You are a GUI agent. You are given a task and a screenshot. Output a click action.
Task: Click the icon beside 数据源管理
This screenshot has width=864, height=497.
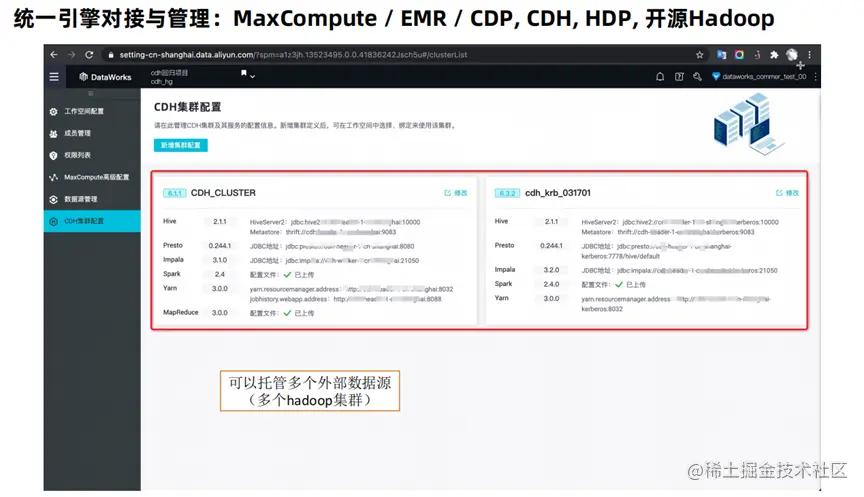(x=53, y=199)
